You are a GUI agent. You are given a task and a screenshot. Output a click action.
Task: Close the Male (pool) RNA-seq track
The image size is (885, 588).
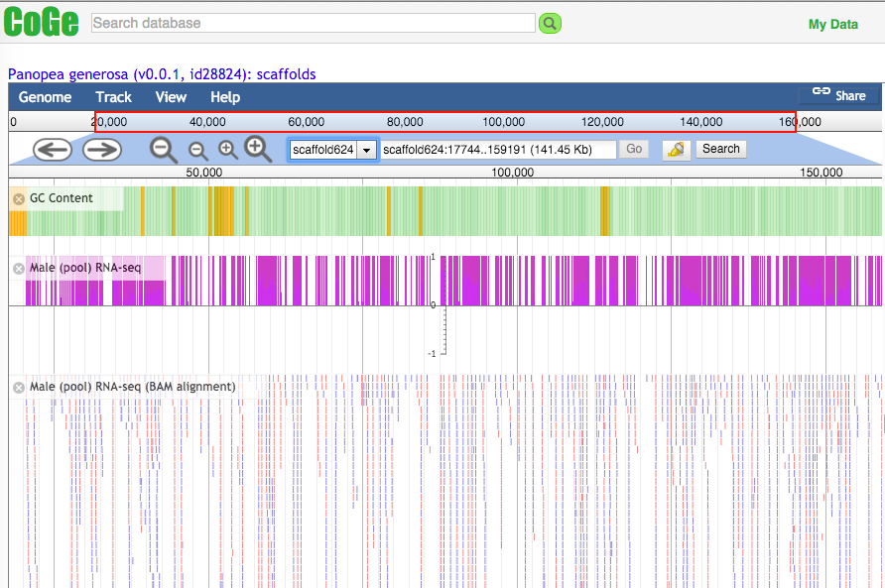point(19,269)
